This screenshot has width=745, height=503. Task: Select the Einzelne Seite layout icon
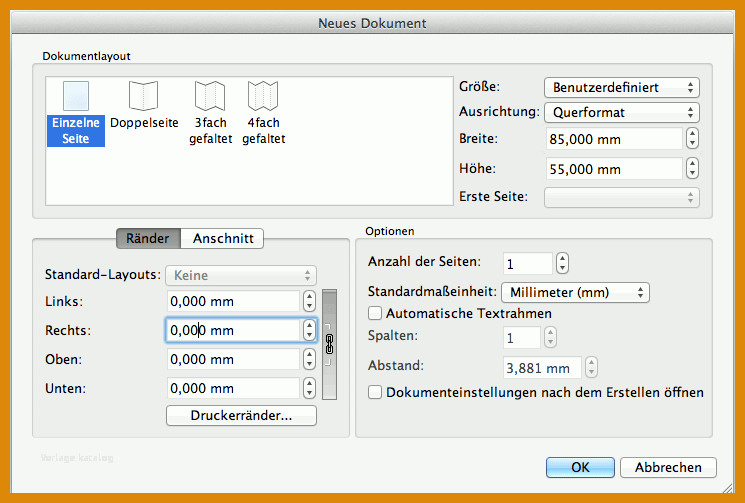76,96
